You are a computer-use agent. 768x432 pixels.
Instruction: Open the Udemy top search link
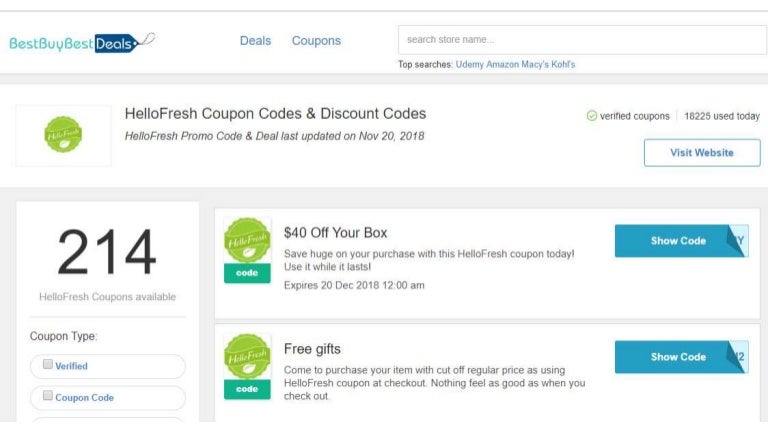coord(470,64)
